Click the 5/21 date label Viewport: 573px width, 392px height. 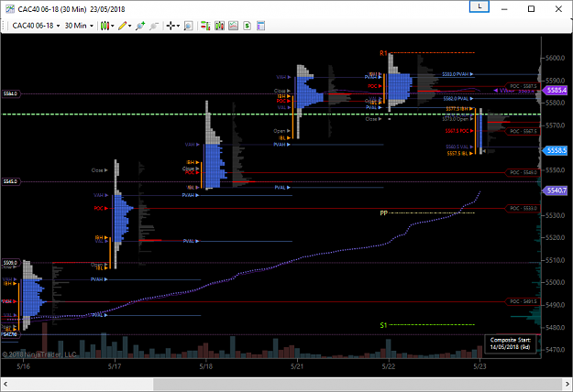pyautogui.click(x=297, y=366)
